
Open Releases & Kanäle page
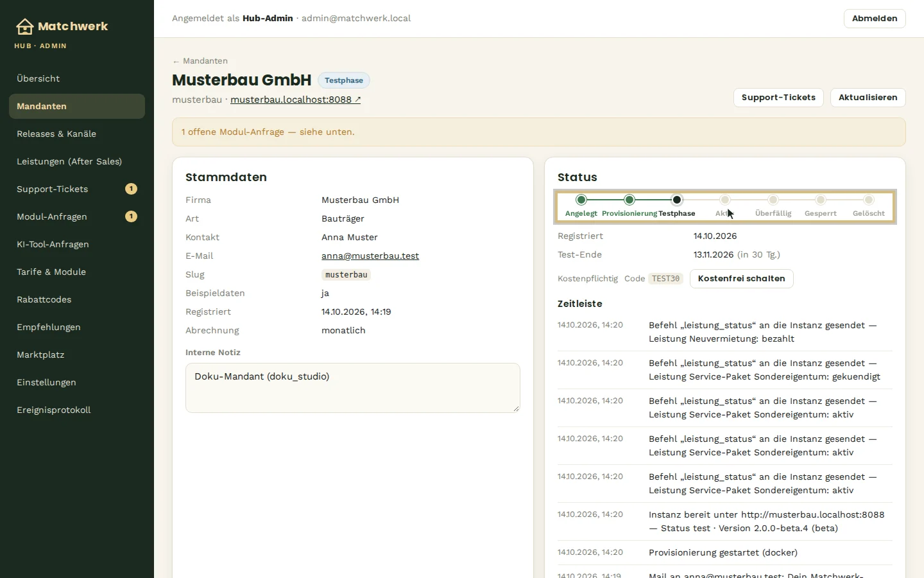tap(77, 134)
